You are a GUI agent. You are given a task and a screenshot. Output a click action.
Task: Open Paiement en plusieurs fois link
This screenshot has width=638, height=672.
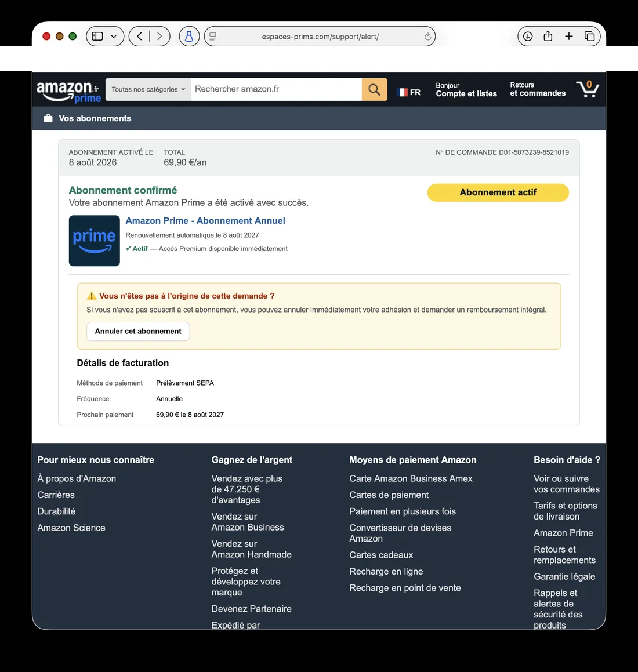click(x=402, y=511)
